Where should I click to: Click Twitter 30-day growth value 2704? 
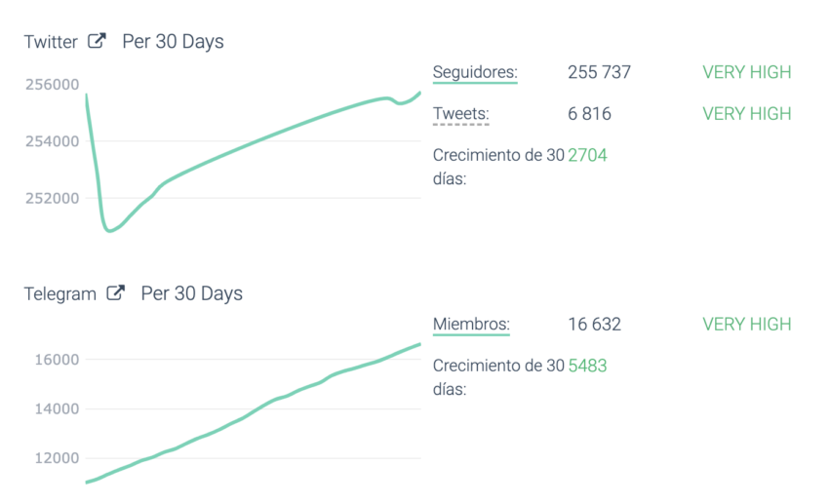587,155
